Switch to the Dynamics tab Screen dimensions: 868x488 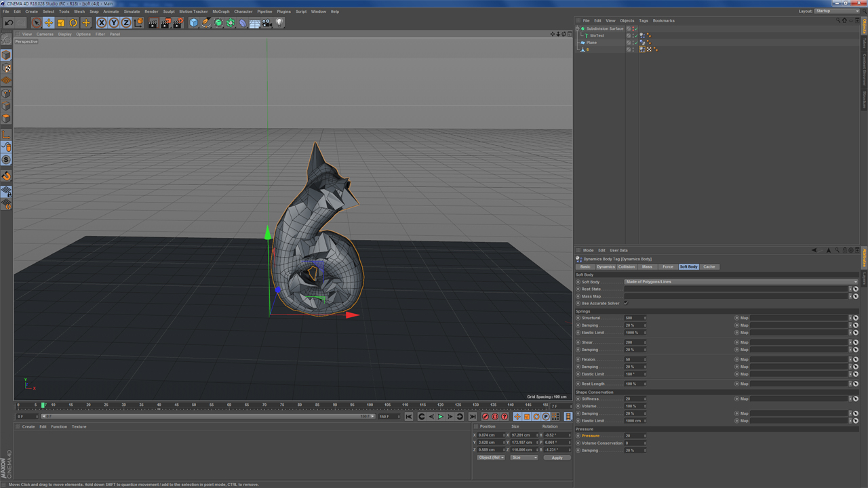pyautogui.click(x=606, y=266)
